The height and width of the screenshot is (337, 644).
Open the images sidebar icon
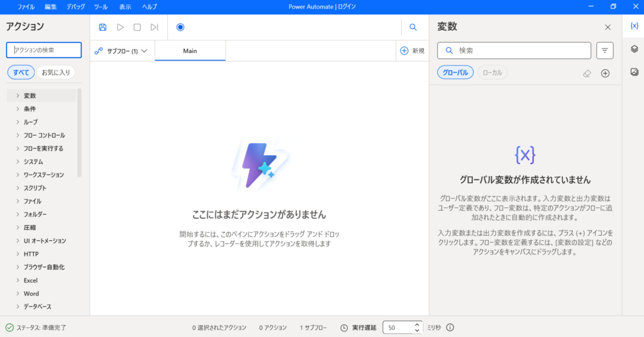pyautogui.click(x=634, y=72)
